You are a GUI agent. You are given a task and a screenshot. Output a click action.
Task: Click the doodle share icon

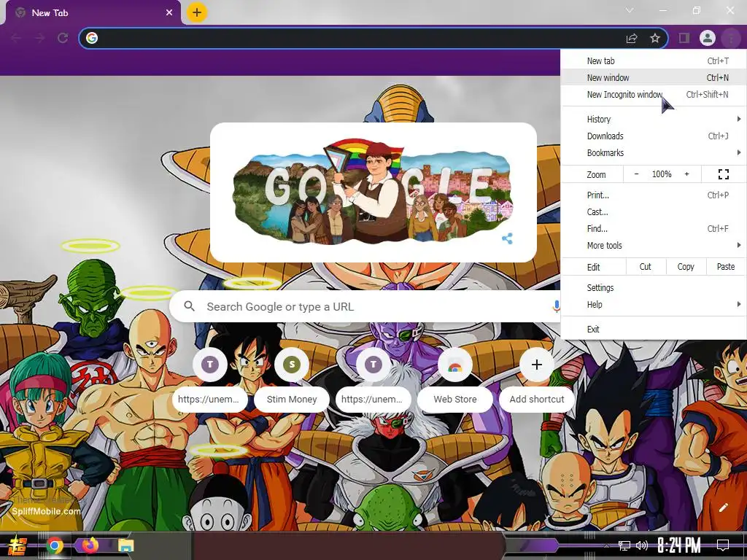508,238
